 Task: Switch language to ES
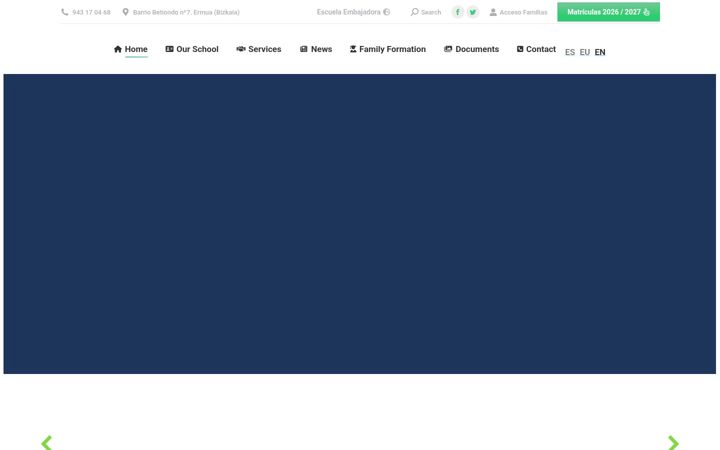570,52
